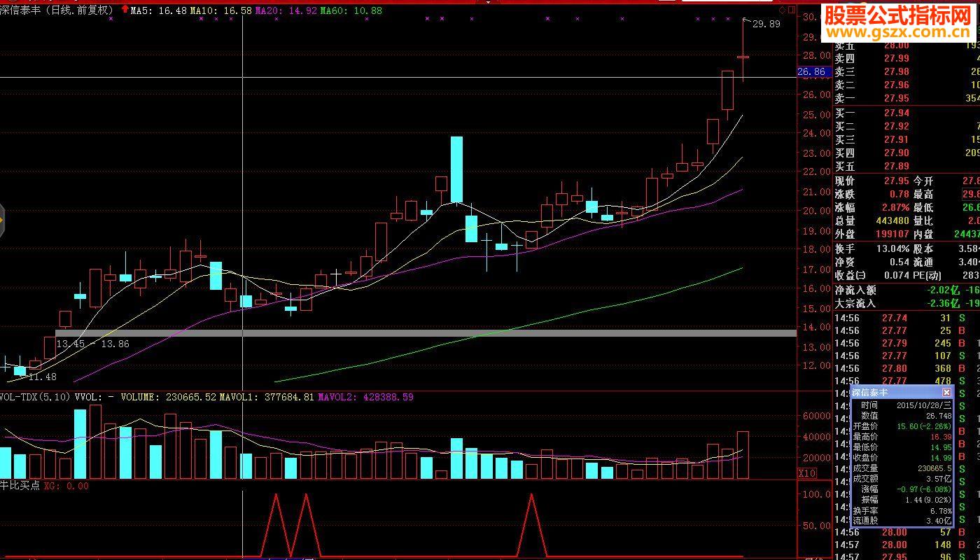Image resolution: width=980 pixels, height=560 pixels.
Task: Click the square icon above the price axis
Action: click(x=792, y=10)
